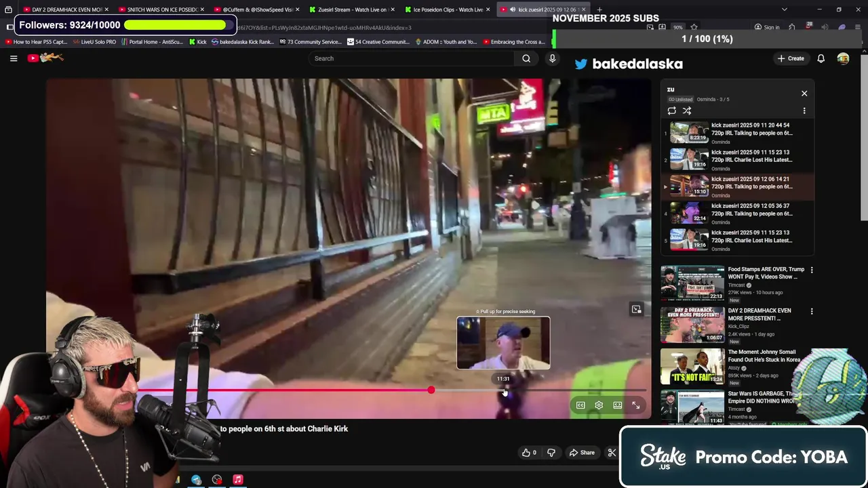The image size is (868, 488).
Task: Click the blue taskbar app icon
Action: pos(196,479)
